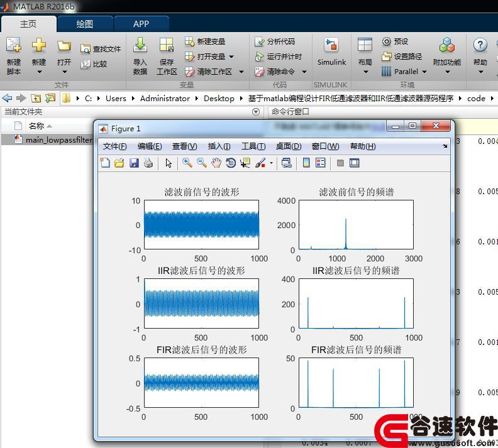
Task: Open the 工具(T) menu in Figure 1
Action: click(253, 146)
